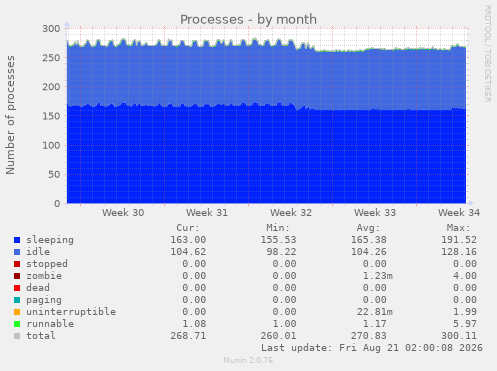
Task: Click the Max column header
Action: pyautogui.click(x=458, y=228)
